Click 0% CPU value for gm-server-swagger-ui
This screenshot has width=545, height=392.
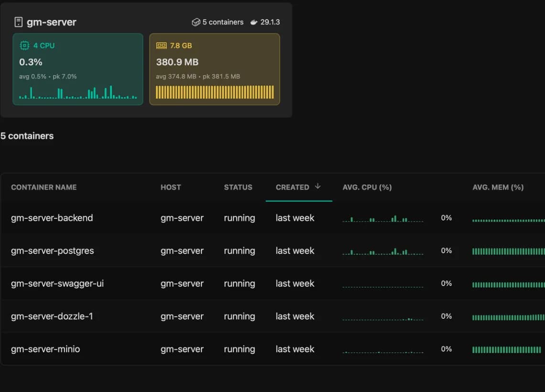pos(447,283)
